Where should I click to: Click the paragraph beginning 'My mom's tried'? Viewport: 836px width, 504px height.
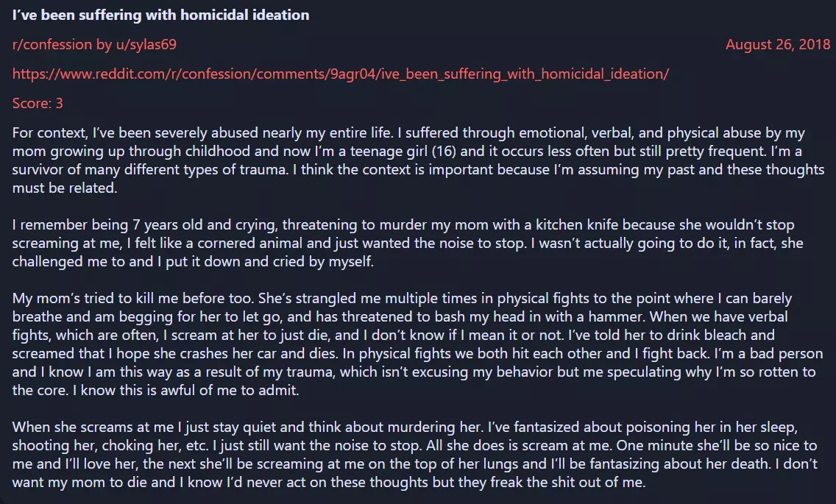pos(417,344)
